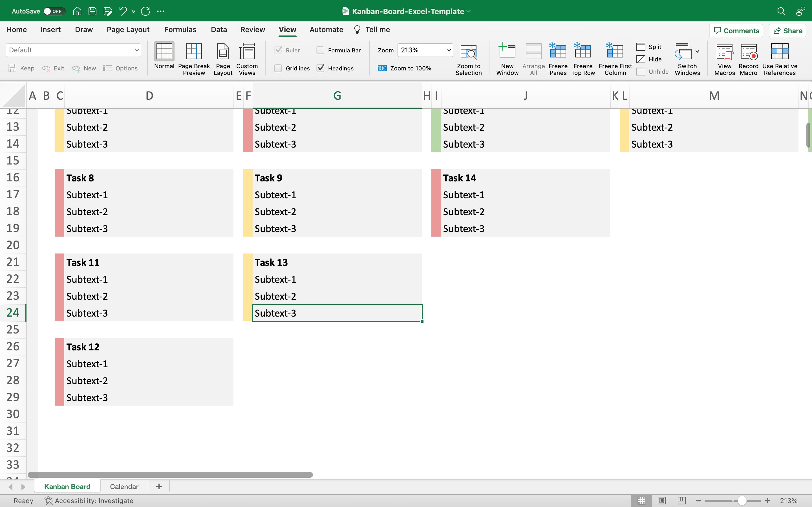Open the Automate ribbon tab
The image size is (812, 507).
[326, 30]
